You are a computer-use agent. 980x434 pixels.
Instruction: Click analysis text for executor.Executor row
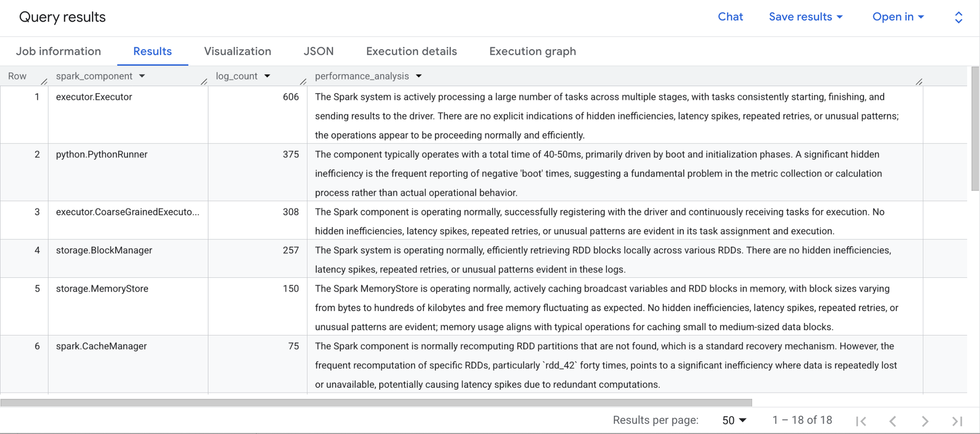click(x=607, y=116)
